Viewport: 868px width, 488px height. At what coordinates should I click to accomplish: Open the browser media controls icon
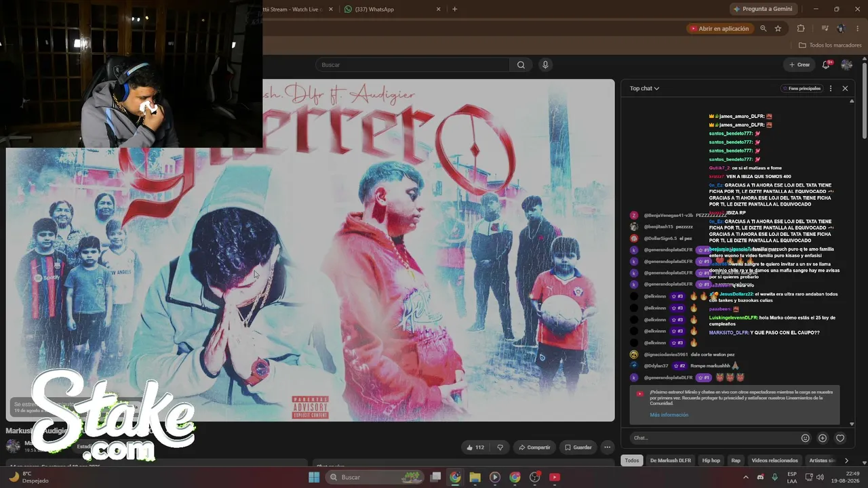click(x=825, y=28)
